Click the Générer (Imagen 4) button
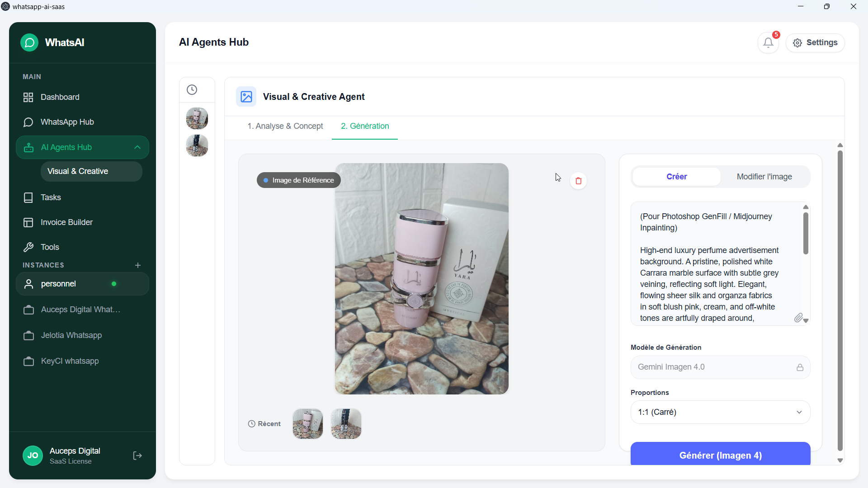Image resolution: width=868 pixels, height=488 pixels. (720, 455)
